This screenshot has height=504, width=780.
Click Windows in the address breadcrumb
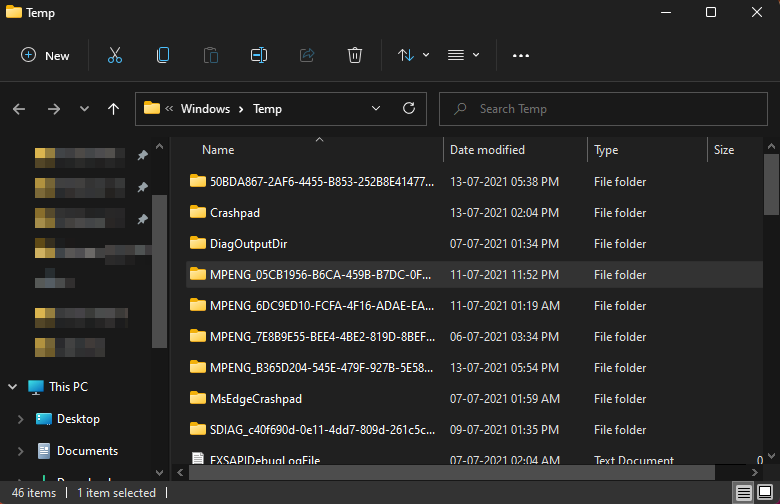click(x=205, y=109)
